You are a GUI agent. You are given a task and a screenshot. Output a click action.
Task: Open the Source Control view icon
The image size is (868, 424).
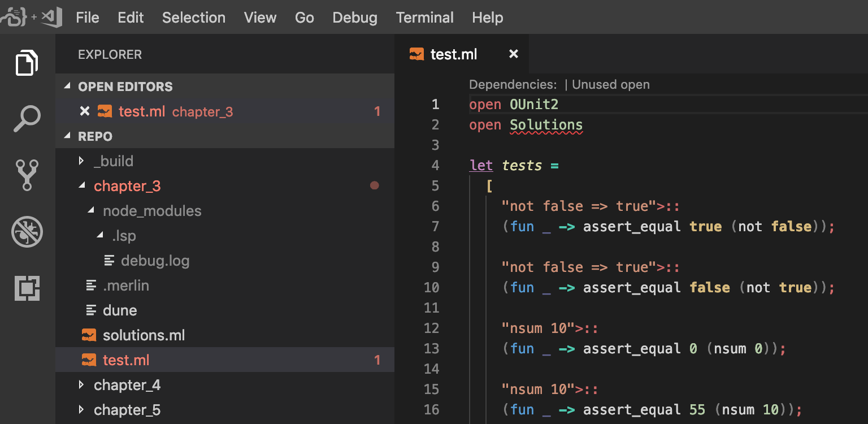pos(27,175)
